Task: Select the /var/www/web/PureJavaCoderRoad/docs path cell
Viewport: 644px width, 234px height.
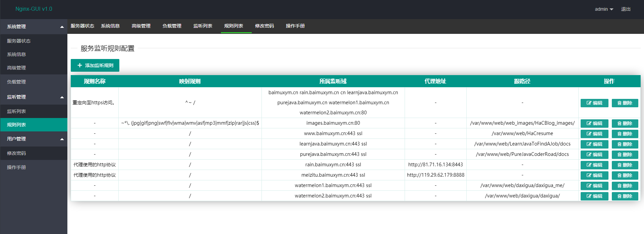Action: point(522,154)
